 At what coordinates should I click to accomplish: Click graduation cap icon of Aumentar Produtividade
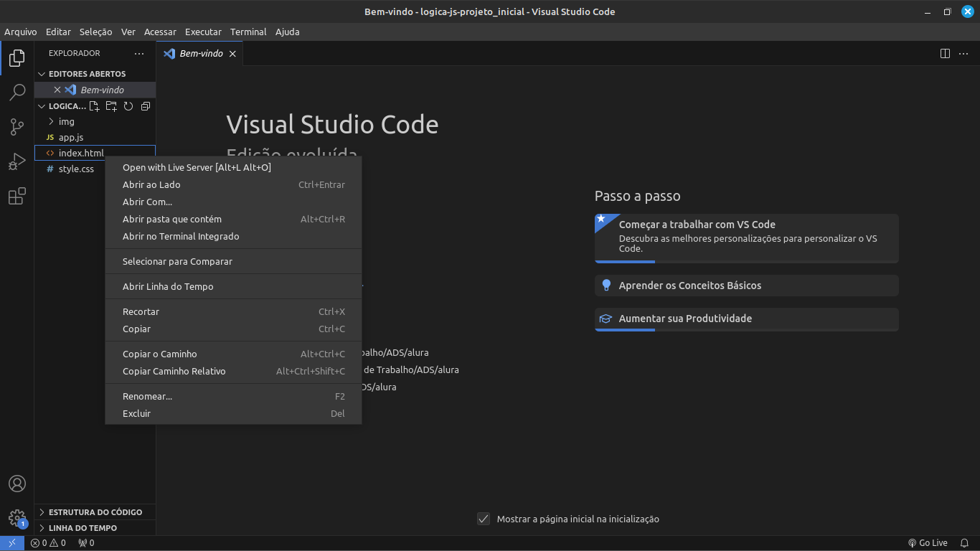606,319
